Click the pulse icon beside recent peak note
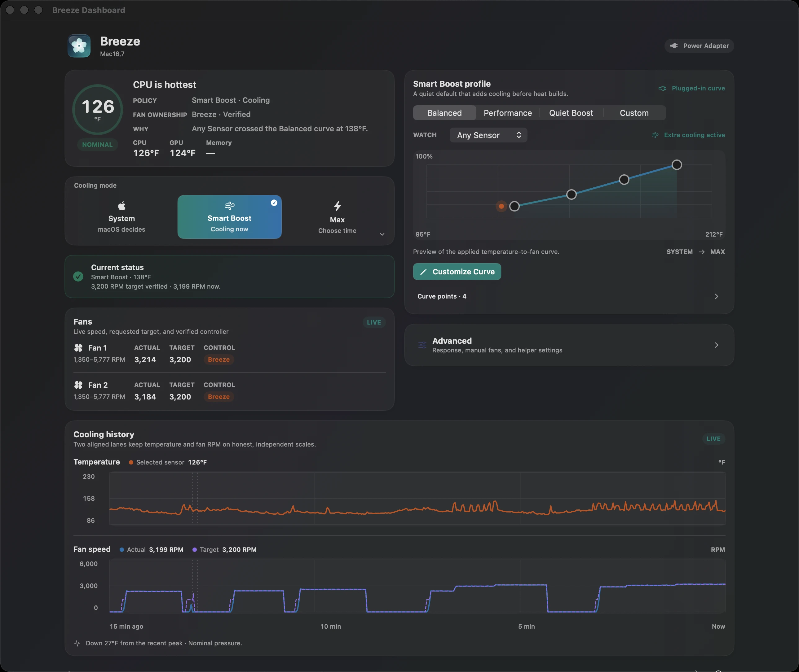Screen dimensions: 799x672 click(77, 644)
